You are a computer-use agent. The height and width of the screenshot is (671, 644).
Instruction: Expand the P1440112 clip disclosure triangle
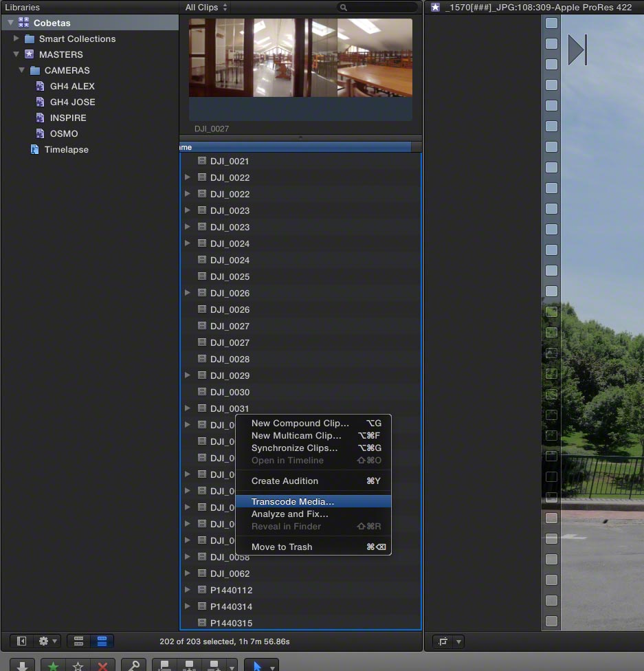[x=188, y=590]
